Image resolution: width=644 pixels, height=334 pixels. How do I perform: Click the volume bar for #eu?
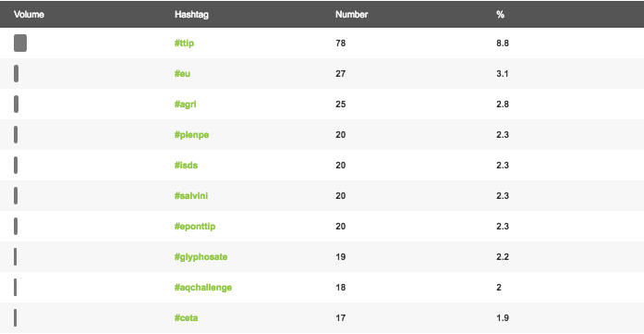(x=16, y=74)
